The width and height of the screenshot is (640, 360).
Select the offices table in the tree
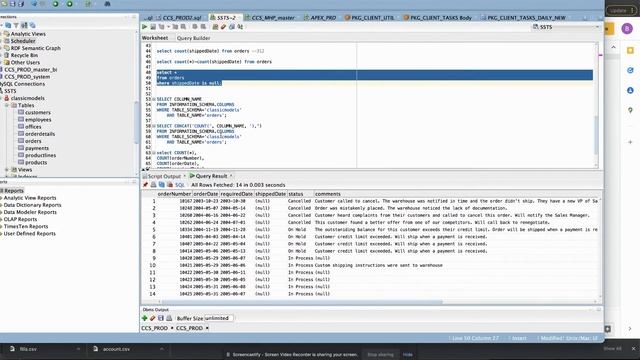coord(33,127)
